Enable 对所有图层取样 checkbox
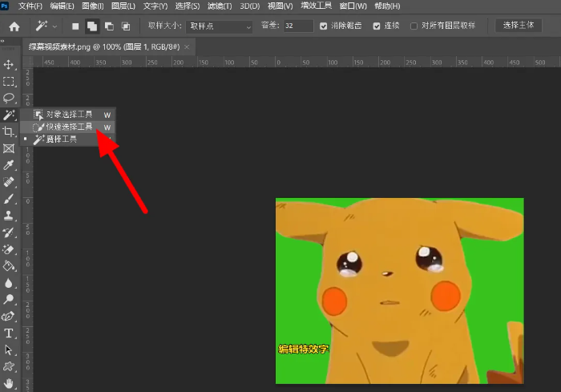 point(414,26)
